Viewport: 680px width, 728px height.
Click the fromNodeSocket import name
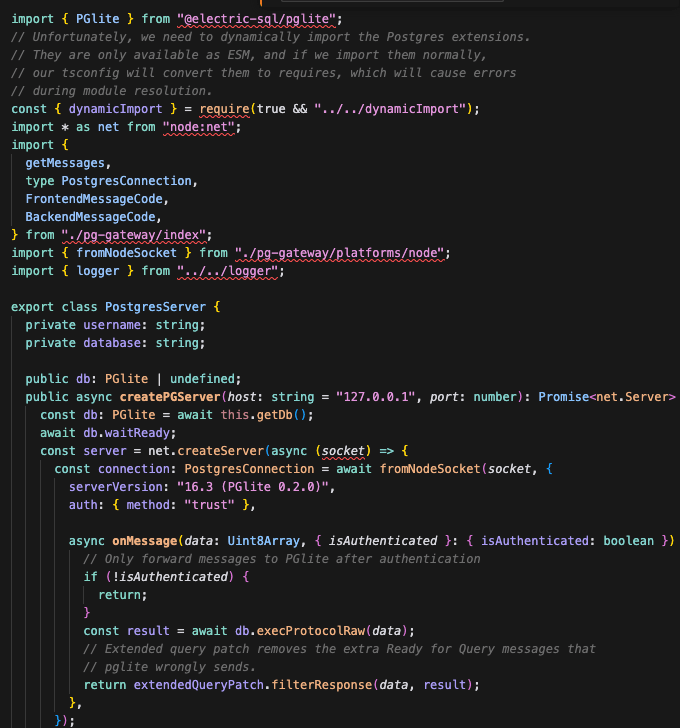click(126, 253)
